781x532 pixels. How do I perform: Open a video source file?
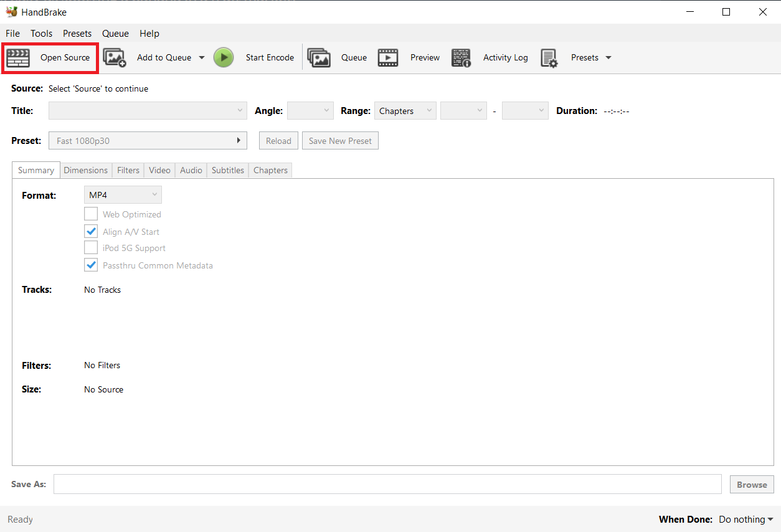[50, 57]
